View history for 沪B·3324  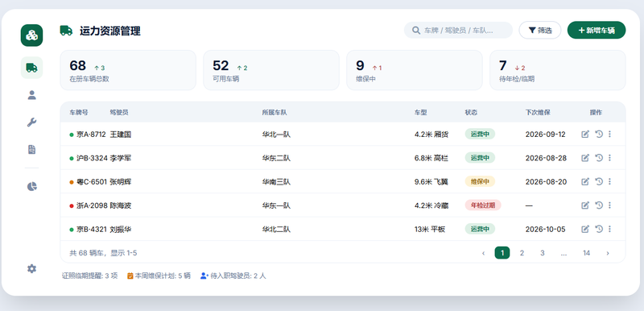point(599,158)
